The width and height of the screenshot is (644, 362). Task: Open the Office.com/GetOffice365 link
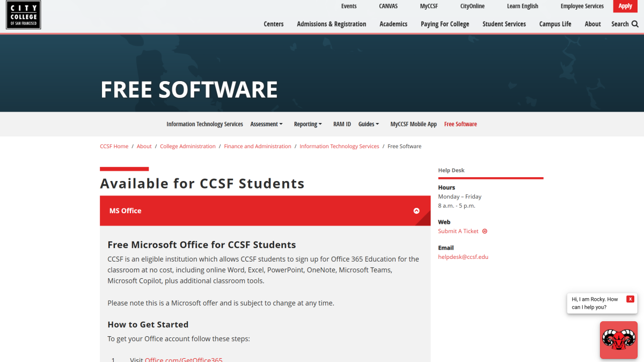184,359
